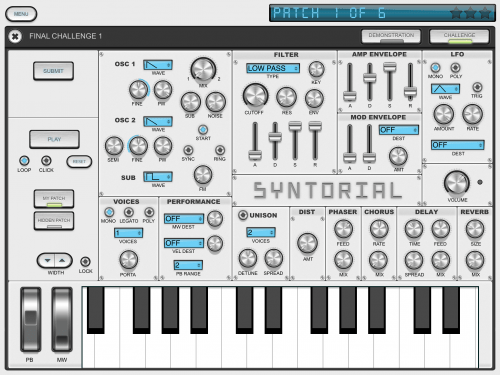Toggle the Click metronome button
Viewport: 500px width, 375px height.
tap(46, 161)
